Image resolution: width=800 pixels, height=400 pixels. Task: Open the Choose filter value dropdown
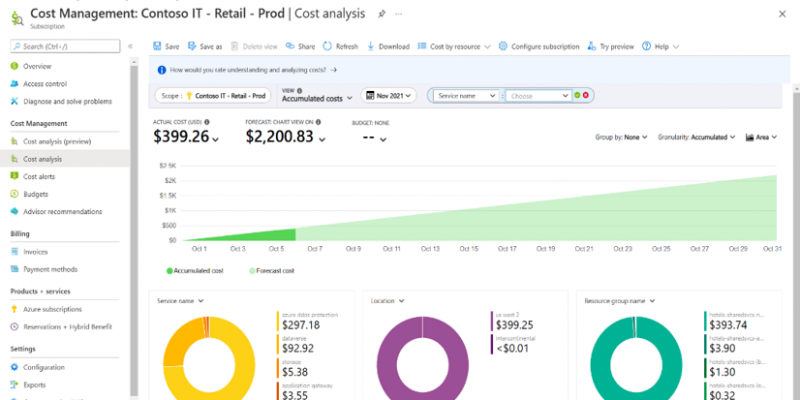pos(538,95)
